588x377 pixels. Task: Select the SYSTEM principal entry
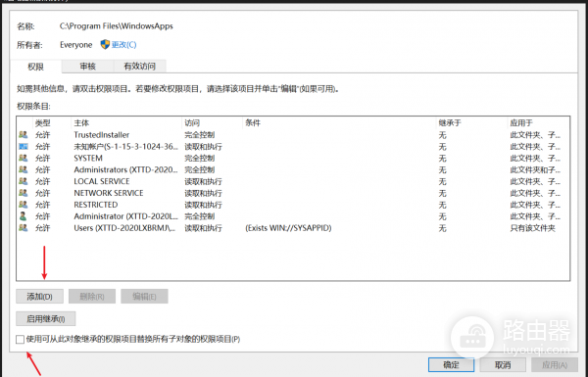point(88,158)
